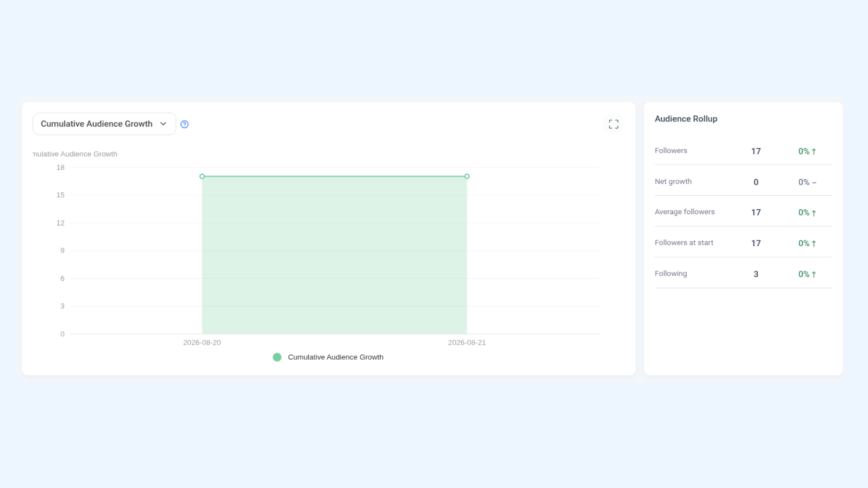Select the 2026-08-20 data point

202,176
